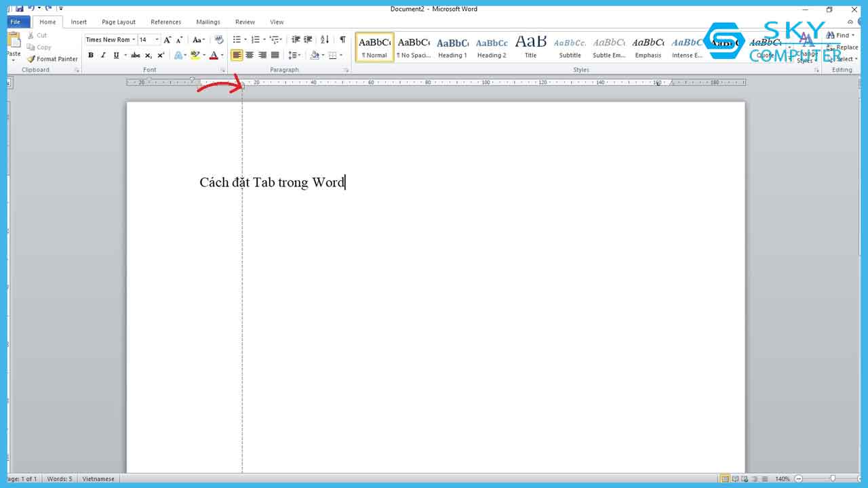Align text right

(262, 56)
